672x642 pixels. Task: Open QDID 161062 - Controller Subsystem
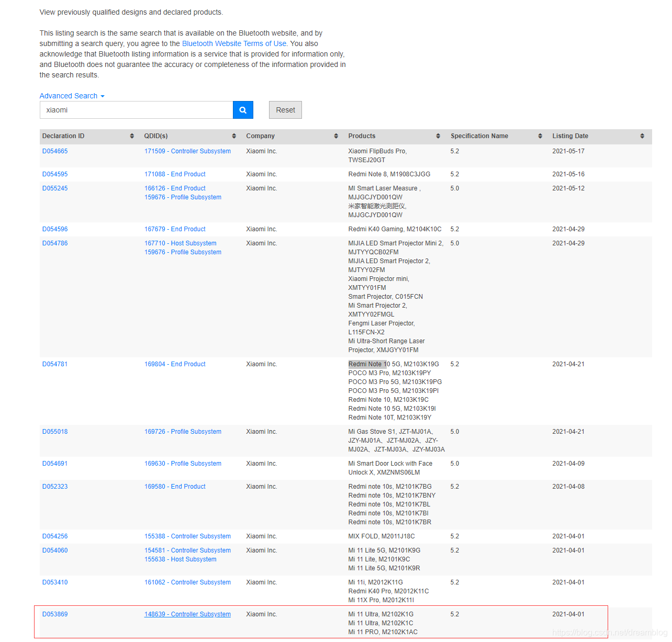coord(187,582)
